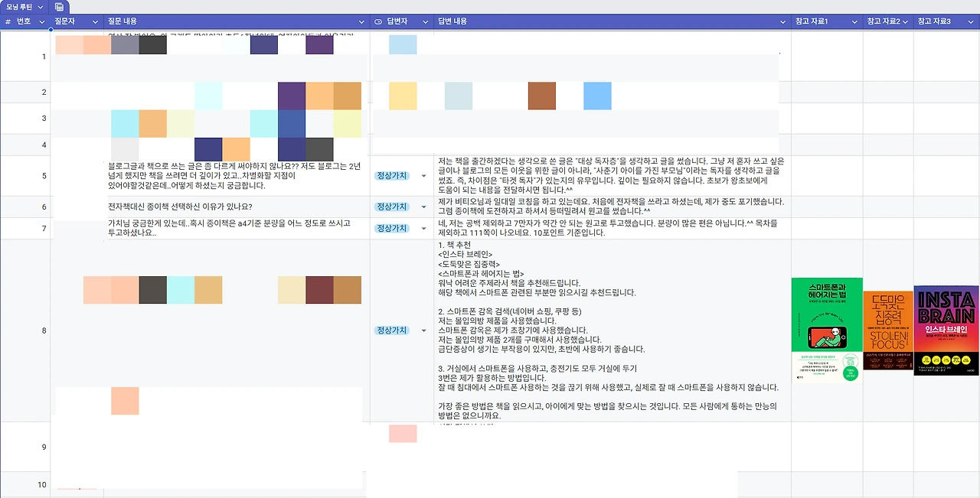Open the 번호 column dropdown

point(43,21)
